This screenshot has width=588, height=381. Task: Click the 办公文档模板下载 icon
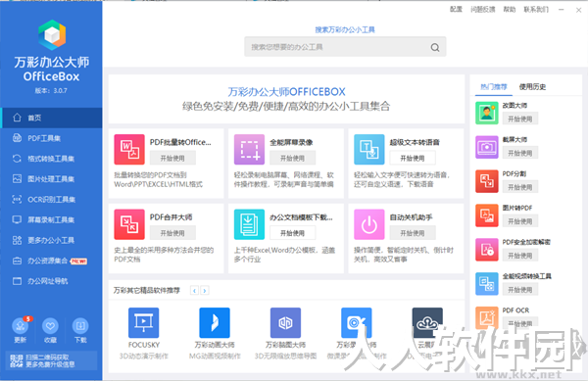tap(249, 224)
